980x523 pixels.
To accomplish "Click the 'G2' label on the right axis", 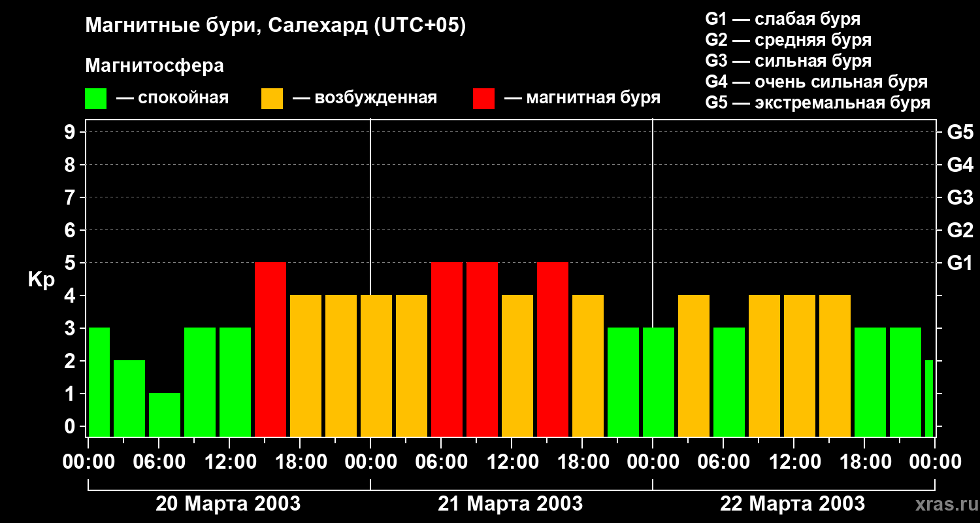I will click(x=960, y=230).
